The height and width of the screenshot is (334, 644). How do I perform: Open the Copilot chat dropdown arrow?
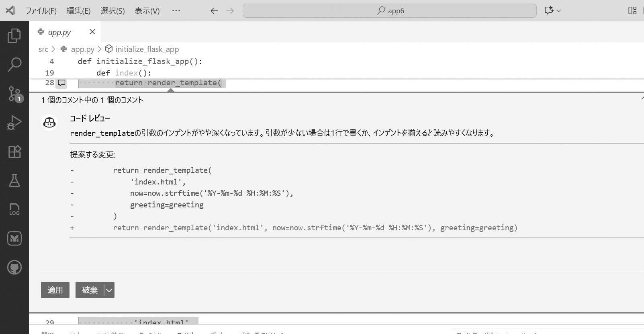559,11
